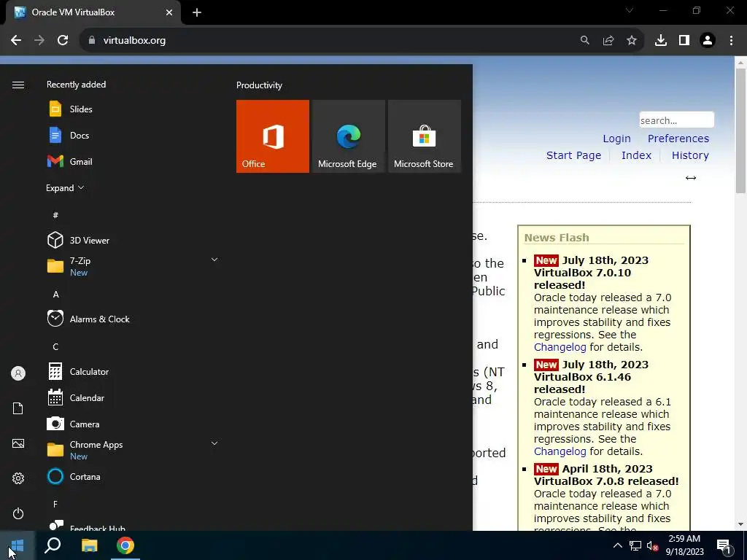The width and height of the screenshot is (747, 560).
Task: Open Documents from Start menu sidebar
Action: [x=18, y=408]
